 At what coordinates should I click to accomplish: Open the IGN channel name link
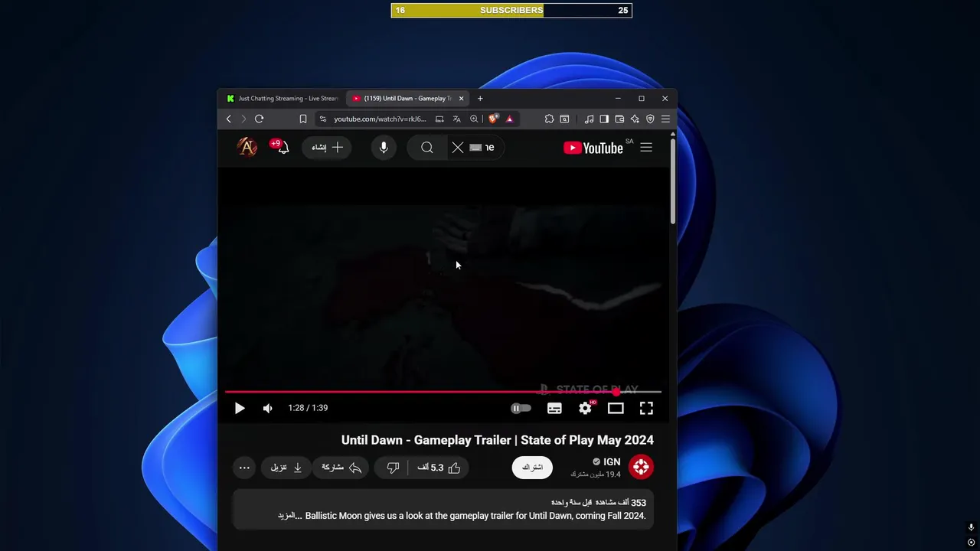(x=612, y=461)
